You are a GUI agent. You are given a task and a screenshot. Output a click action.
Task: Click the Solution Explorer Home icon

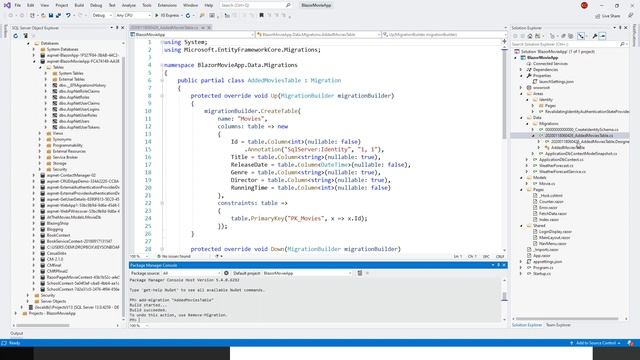click(x=530, y=36)
